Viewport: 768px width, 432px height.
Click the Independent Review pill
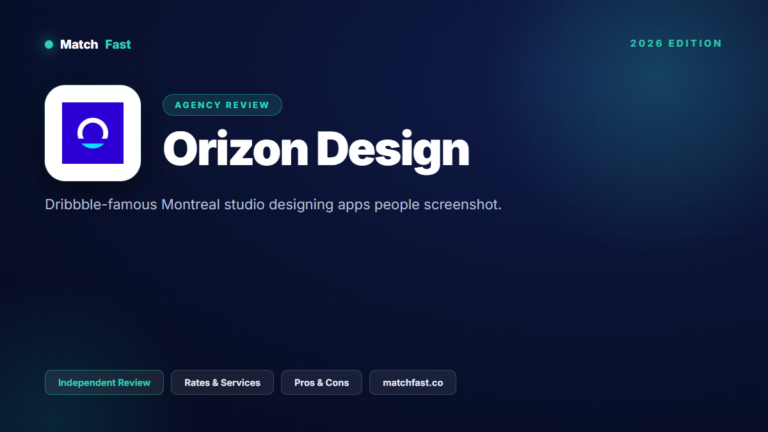click(104, 383)
